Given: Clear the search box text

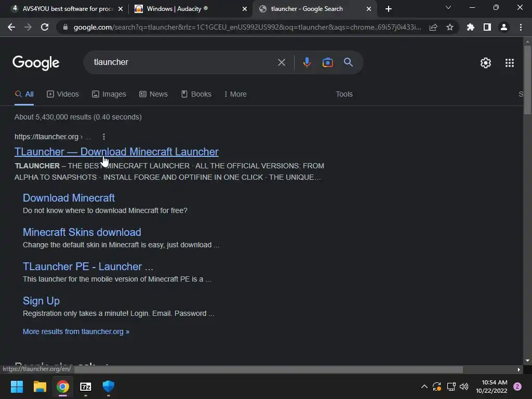Looking at the screenshot, I should pyautogui.click(x=281, y=62).
